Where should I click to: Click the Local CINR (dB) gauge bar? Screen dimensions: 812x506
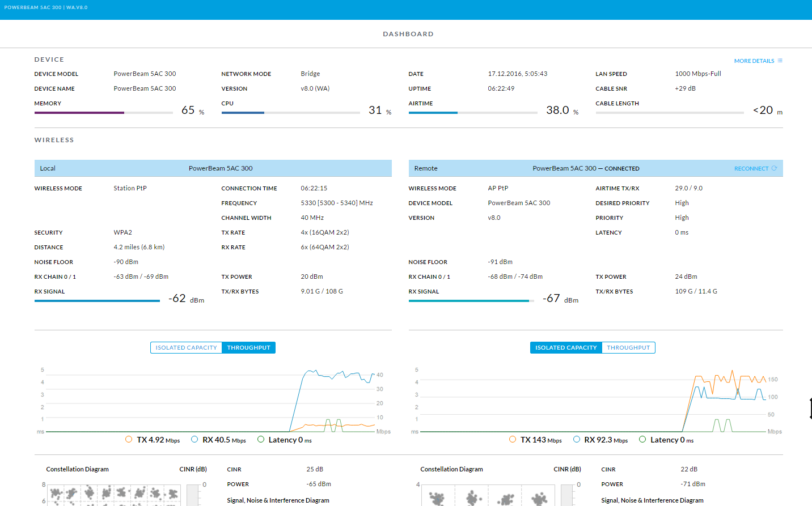[x=193, y=495]
